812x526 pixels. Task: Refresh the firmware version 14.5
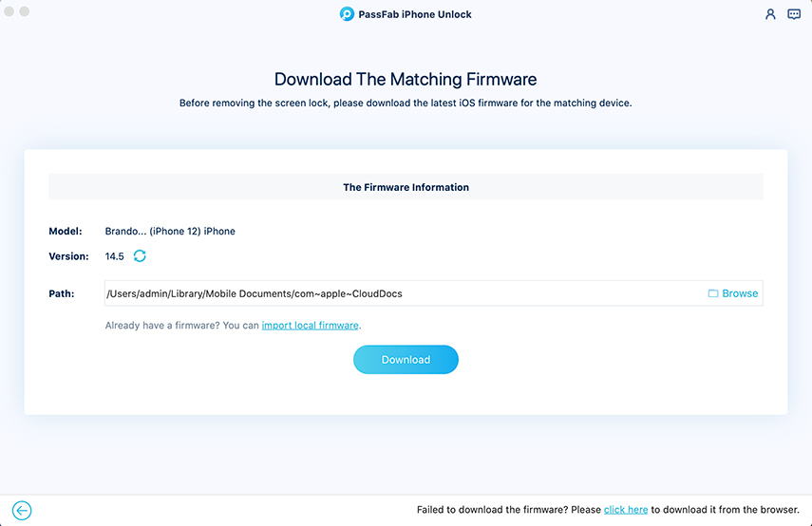[x=140, y=256]
